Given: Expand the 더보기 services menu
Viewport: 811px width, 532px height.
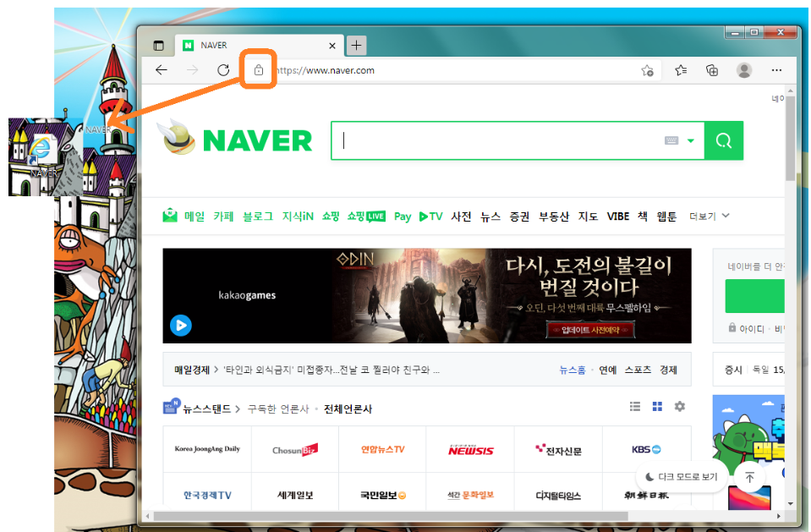Looking at the screenshot, I should click(x=710, y=216).
